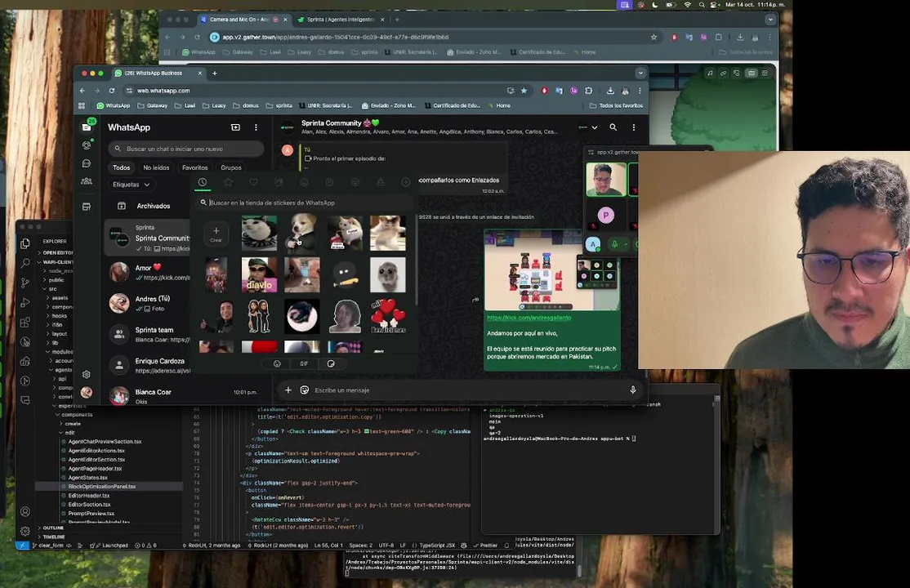Open Extensions puzzle icon in WhatsApp browser
The width and height of the screenshot is (910, 588).
click(x=588, y=91)
